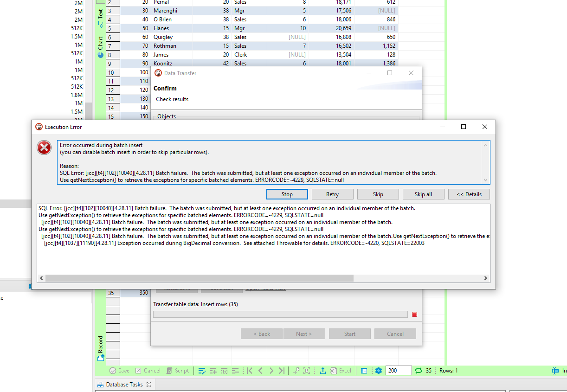Toggle the grid presentation icon
Screen dimensions: 567x392
pyautogui.click(x=364, y=370)
